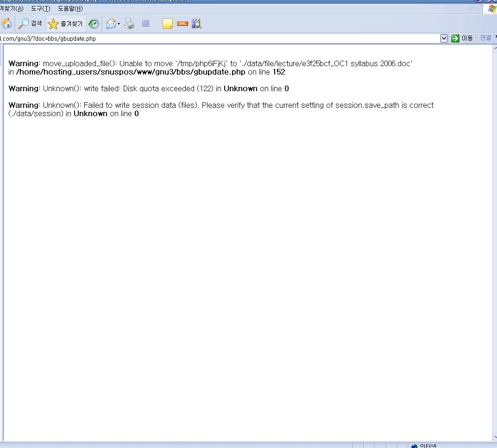Click the orange XML toolbar icon
Viewport: 497px width, 448px height.
182,24
